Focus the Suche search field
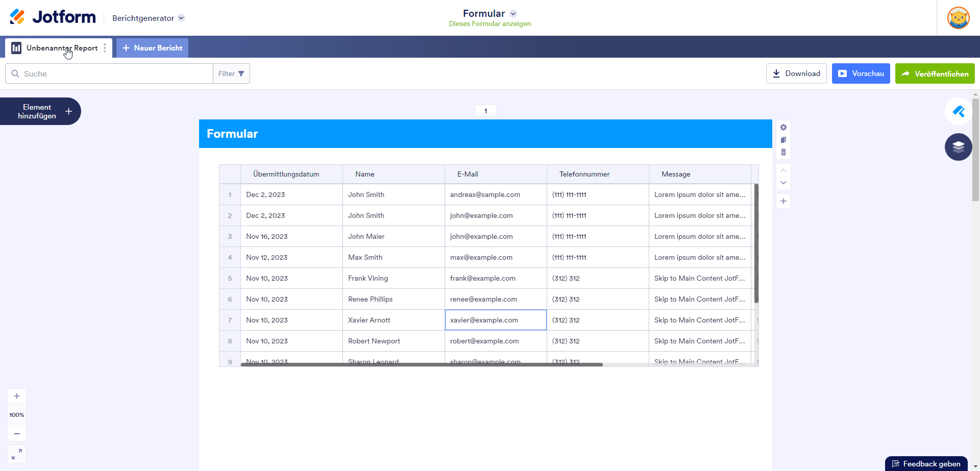980x471 pixels. click(x=109, y=73)
